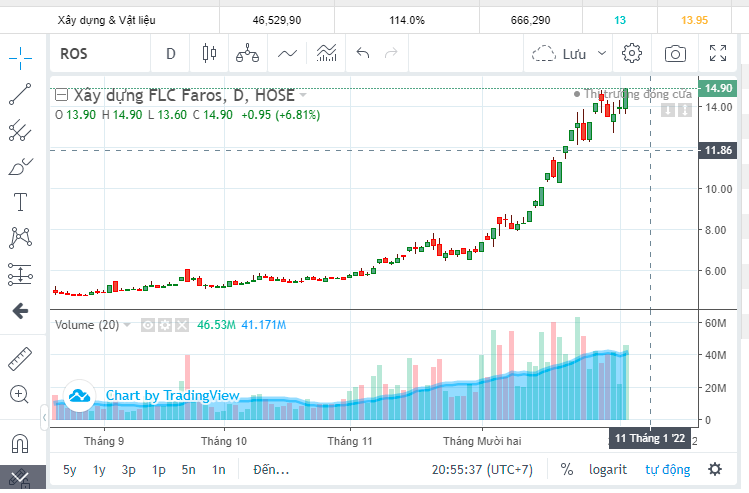Undo the last chart action
This screenshot has width=749, height=493.
pyautogui.click(x=363, y=53)
